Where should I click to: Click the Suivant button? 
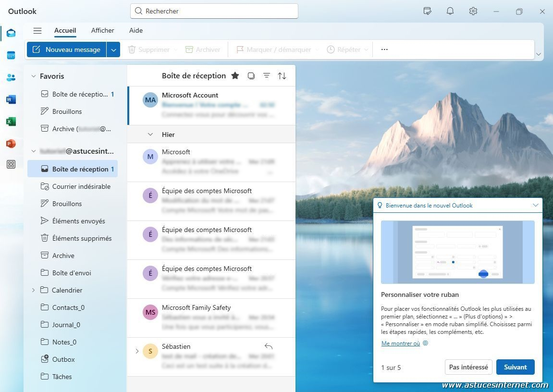[x=515, y=367]
